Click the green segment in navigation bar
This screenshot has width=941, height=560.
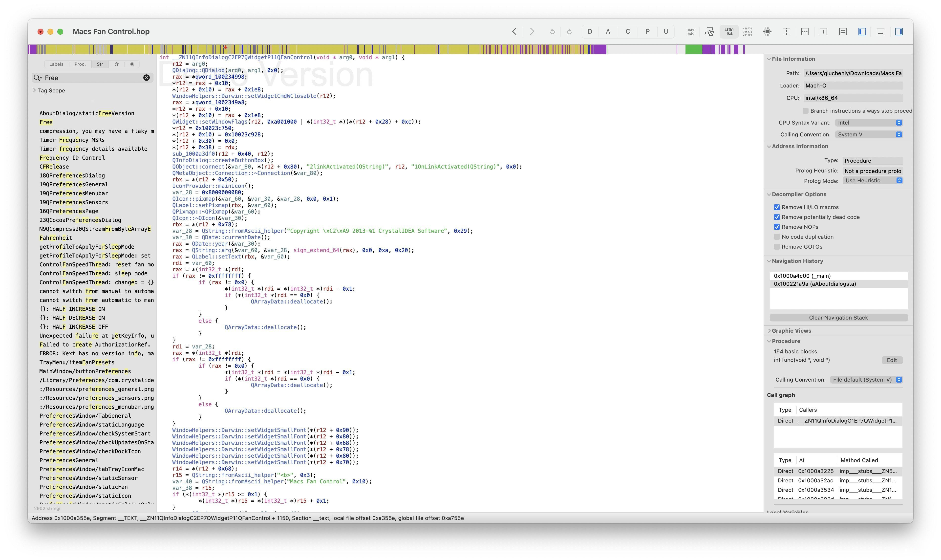tap(693, 49)
